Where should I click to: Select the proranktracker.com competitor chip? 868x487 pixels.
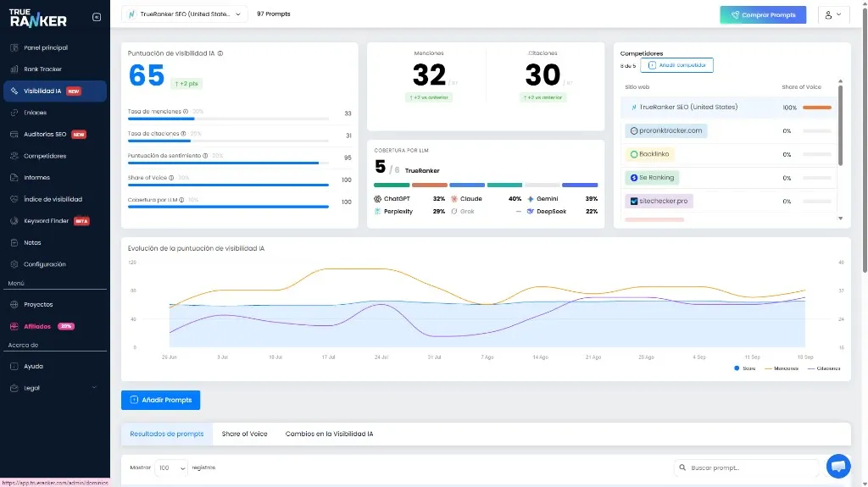click(666, 130)
